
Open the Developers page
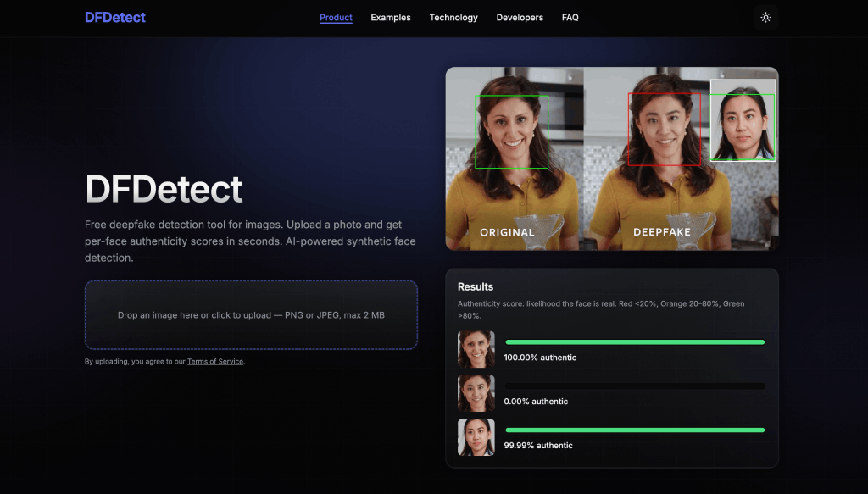tap(520, 17)
